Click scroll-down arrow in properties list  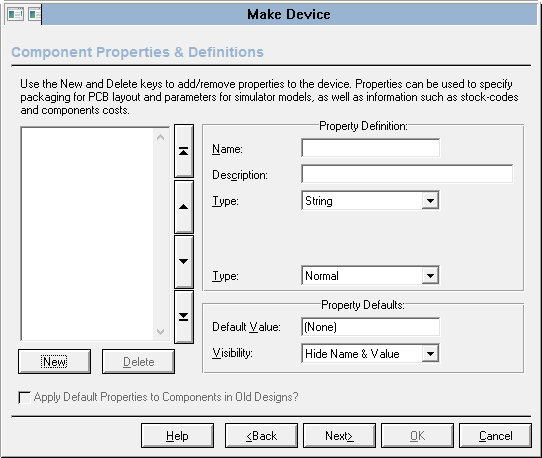click(160, 332)
